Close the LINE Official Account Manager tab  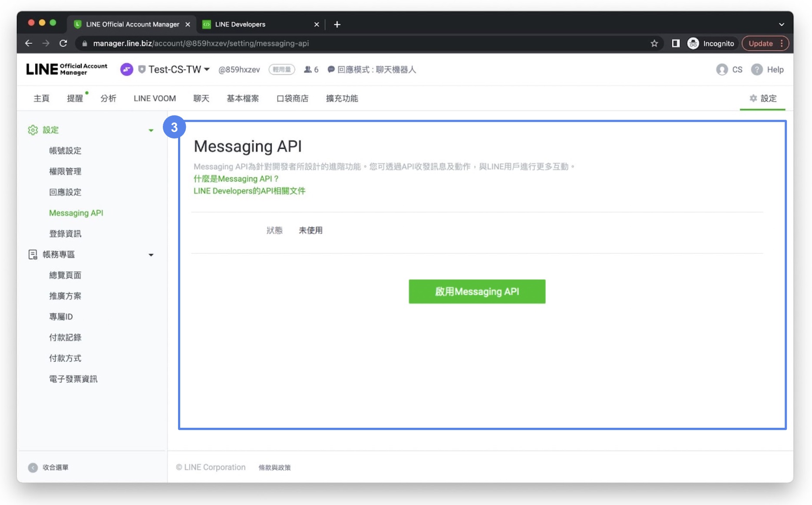click(x=188, y=24)
